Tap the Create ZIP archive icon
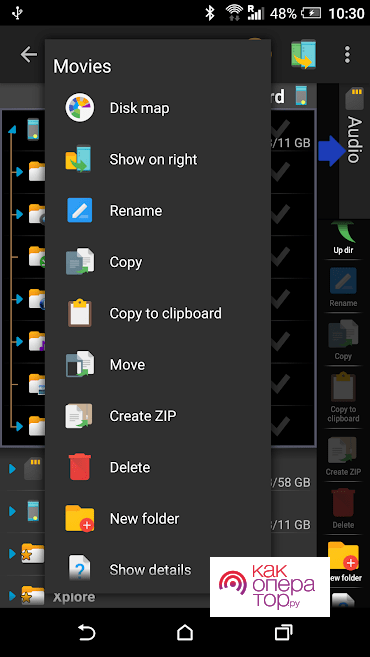Image resolution: width=370 pixels, height=657 pixels. point(80,416)
